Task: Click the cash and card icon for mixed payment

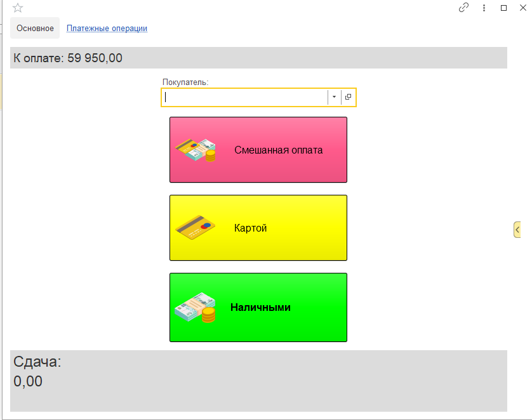Action: coord(196,150)
